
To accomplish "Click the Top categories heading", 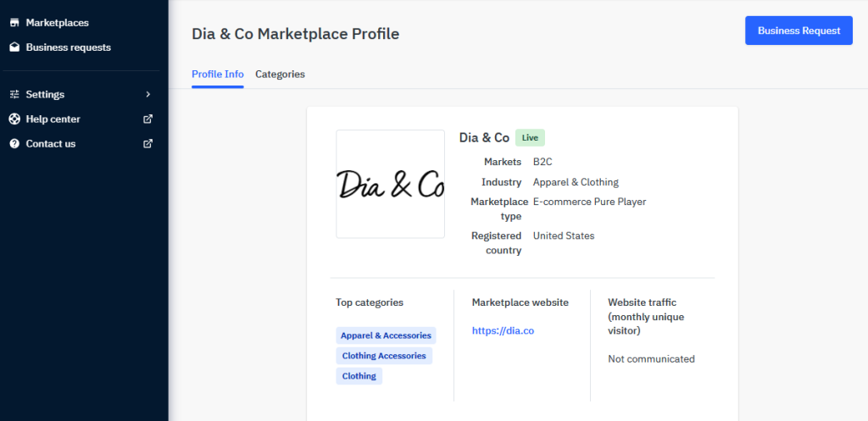I will (370, 302).
